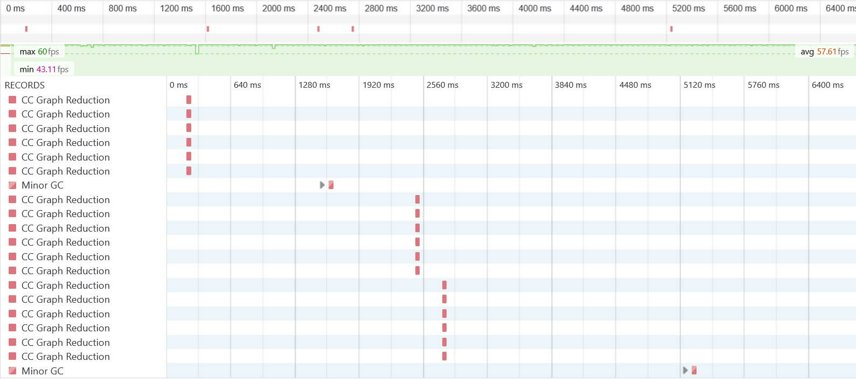856x379 pixels.
Task: Click the RECORDS column header
Action: tap(25, 85)
